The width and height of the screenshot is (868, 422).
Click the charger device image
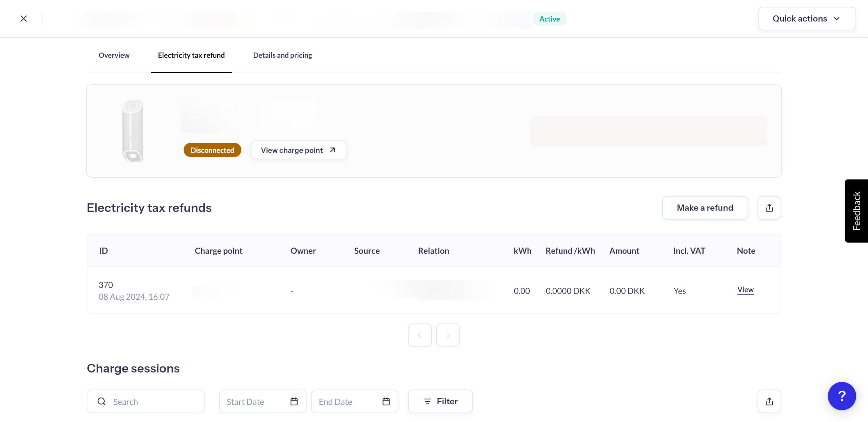click(x=133, y=131)
